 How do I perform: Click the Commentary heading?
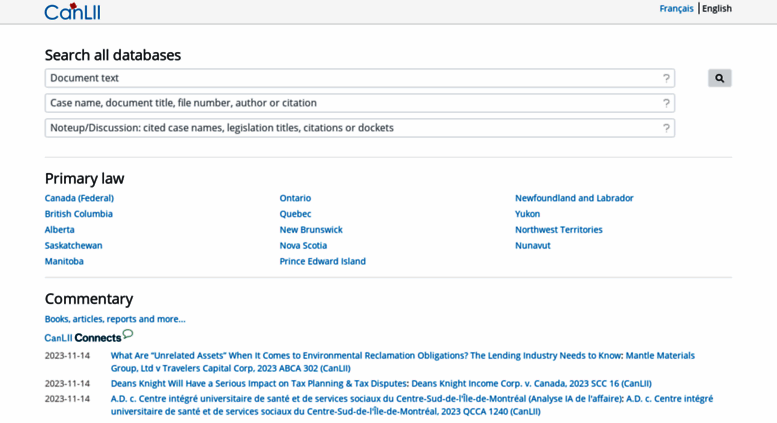[x=89, y=299]
